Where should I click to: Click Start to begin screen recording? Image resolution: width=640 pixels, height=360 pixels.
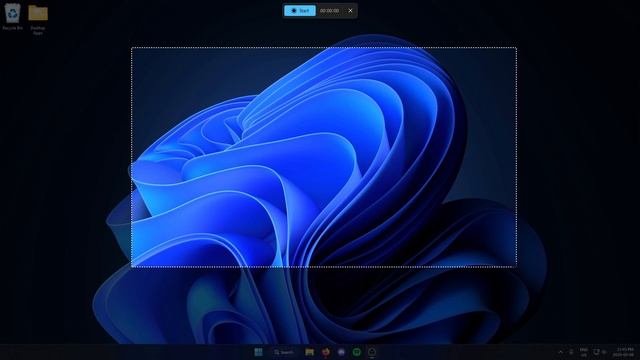(300, 11)
